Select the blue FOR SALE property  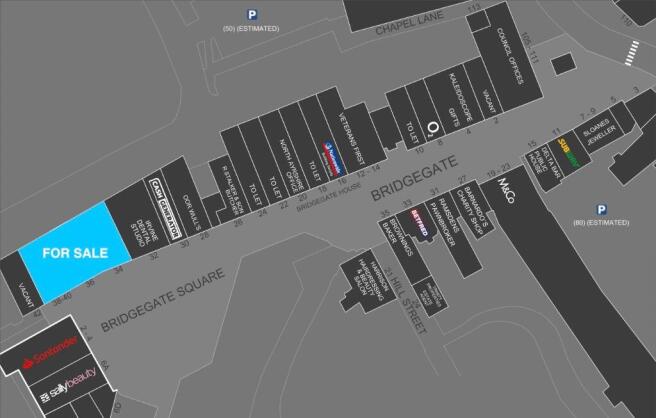coord(70,253)
